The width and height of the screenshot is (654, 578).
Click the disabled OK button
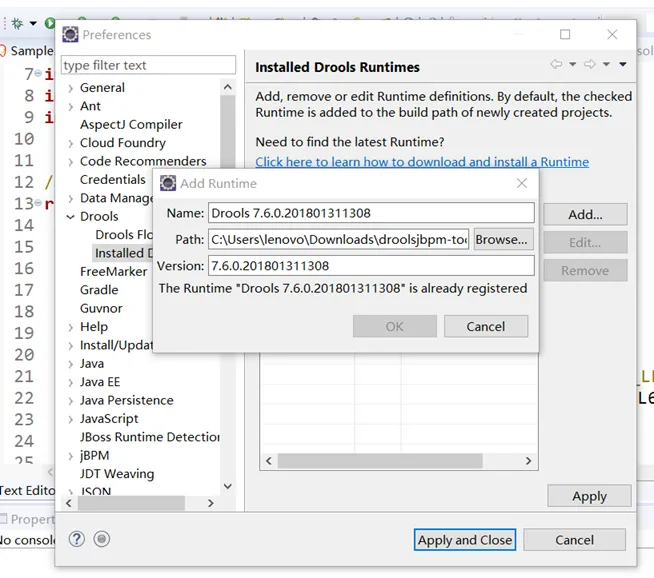395,326
